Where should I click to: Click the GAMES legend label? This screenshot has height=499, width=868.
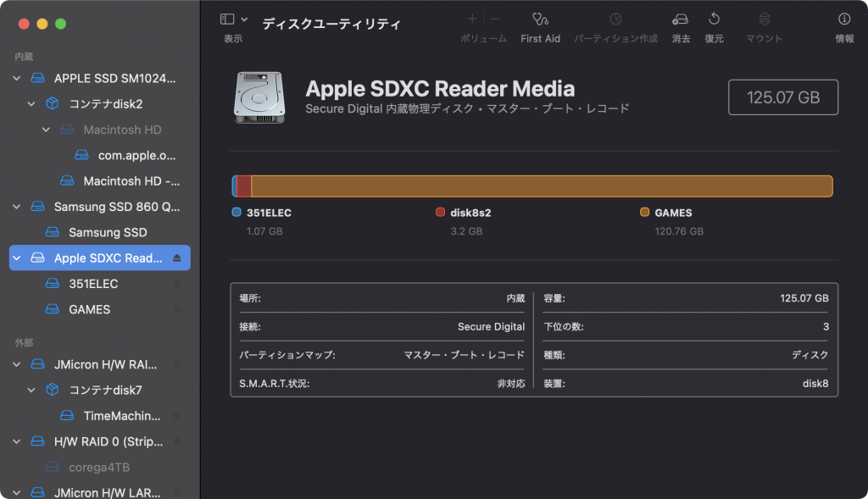coord(673,213)
